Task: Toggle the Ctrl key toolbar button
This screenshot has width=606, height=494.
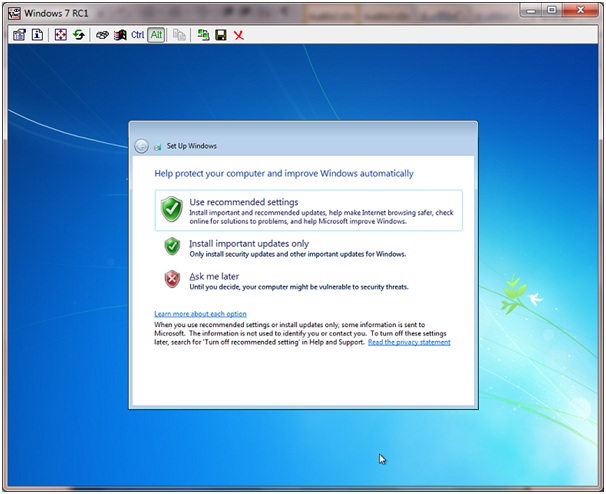Action: click(138, 35)
